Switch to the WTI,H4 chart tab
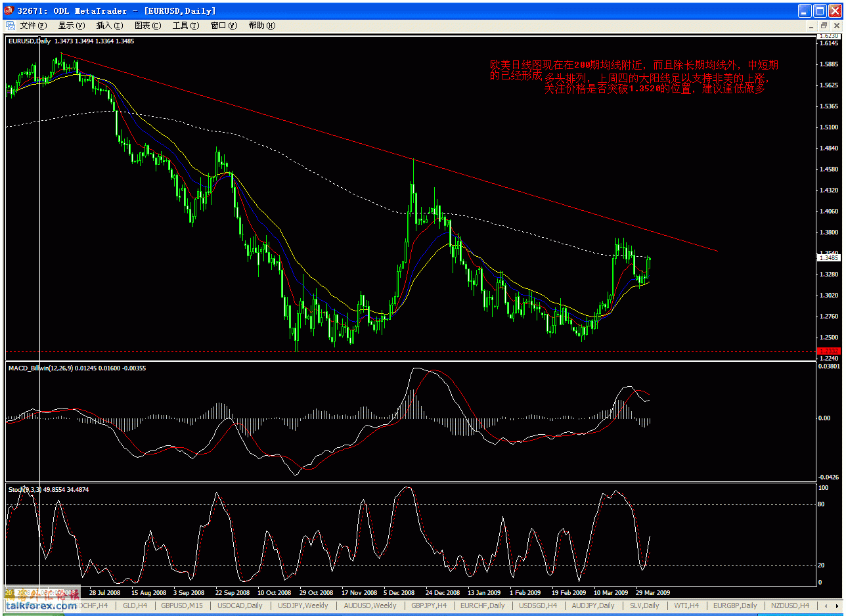Viewport: 846px width, 616px height. click(x=686, y=605)
